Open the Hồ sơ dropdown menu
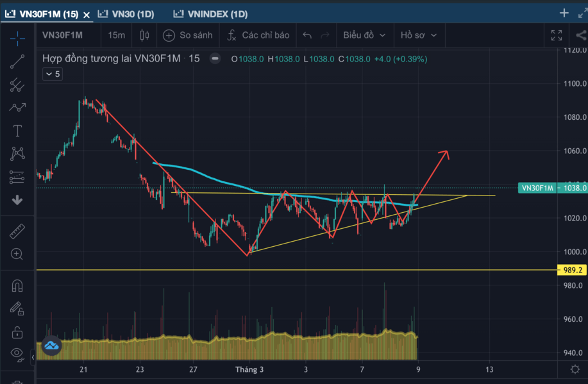The height and width of the screenshot is (384, 588). (419, 35)
